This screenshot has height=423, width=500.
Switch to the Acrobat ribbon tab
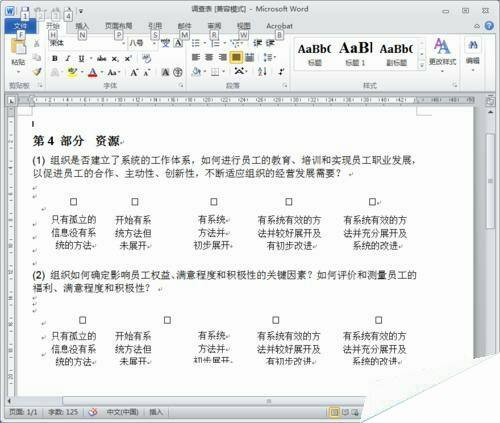pyautogui.click(x=279, y=26)
